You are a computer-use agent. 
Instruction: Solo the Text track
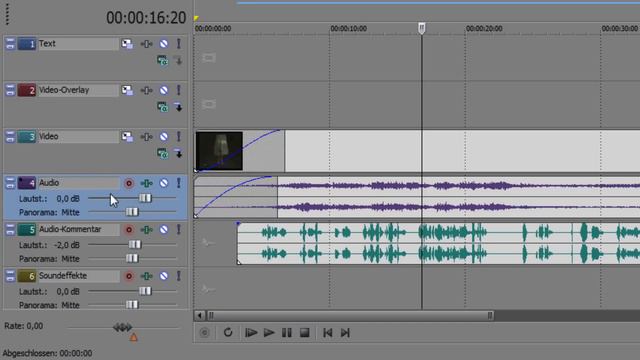coord(179,44)
